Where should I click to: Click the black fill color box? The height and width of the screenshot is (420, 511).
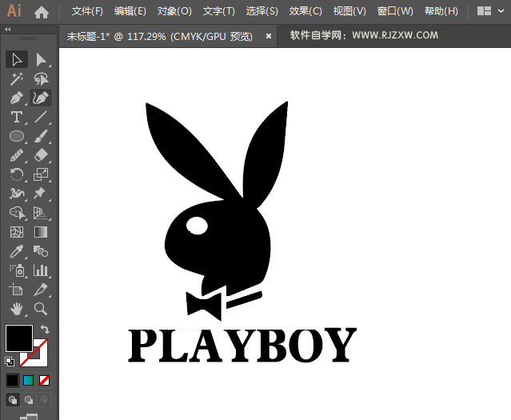tap(19, 338)
